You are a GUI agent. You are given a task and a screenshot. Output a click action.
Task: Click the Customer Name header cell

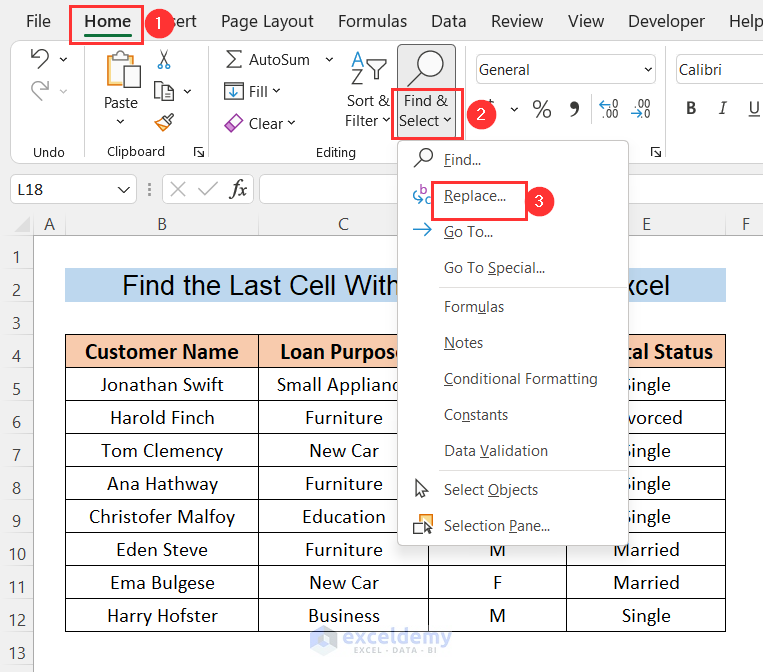[162, 351]
